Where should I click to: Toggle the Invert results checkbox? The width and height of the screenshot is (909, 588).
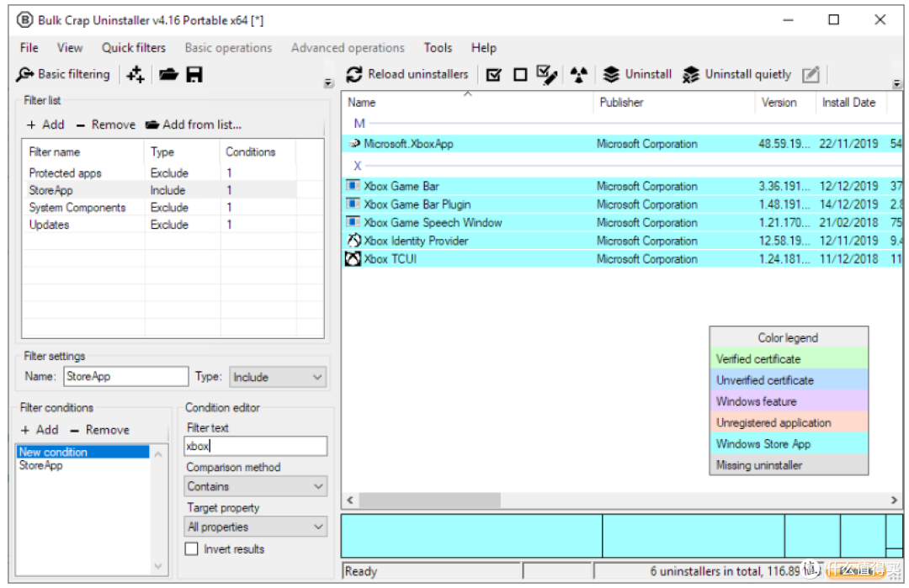point(191,548)
